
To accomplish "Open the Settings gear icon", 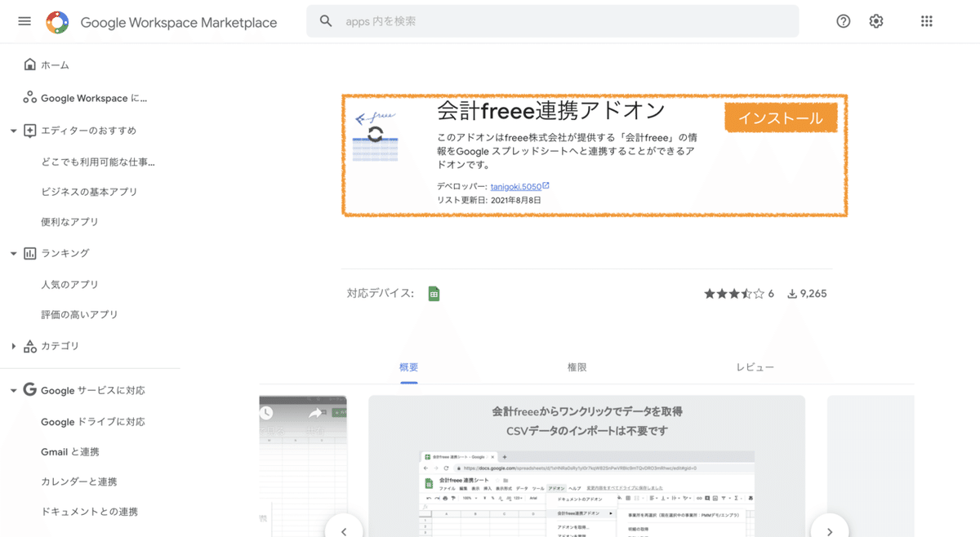I will [876, 21].
